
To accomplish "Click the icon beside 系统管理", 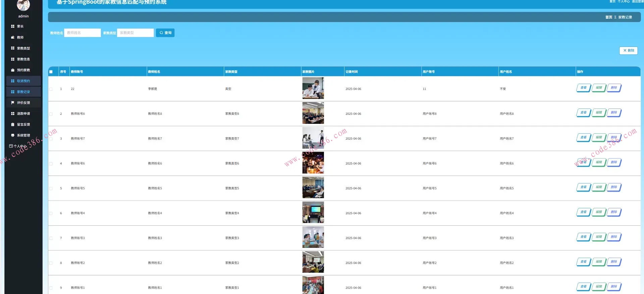I will click(13, 135).
